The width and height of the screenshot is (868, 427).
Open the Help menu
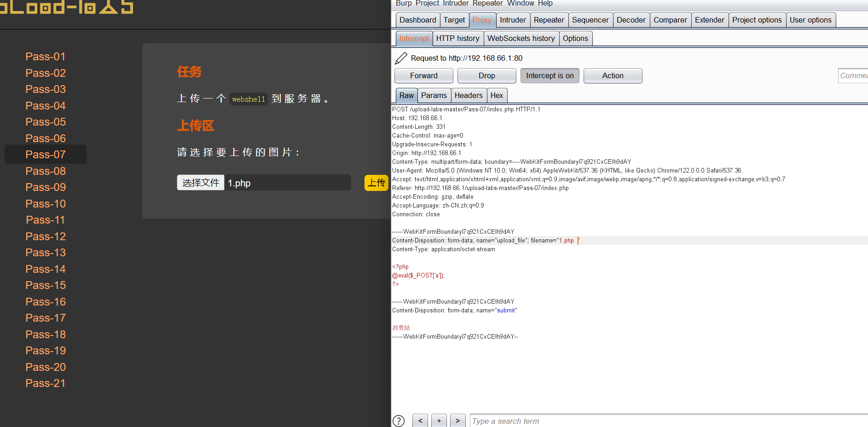545,3
